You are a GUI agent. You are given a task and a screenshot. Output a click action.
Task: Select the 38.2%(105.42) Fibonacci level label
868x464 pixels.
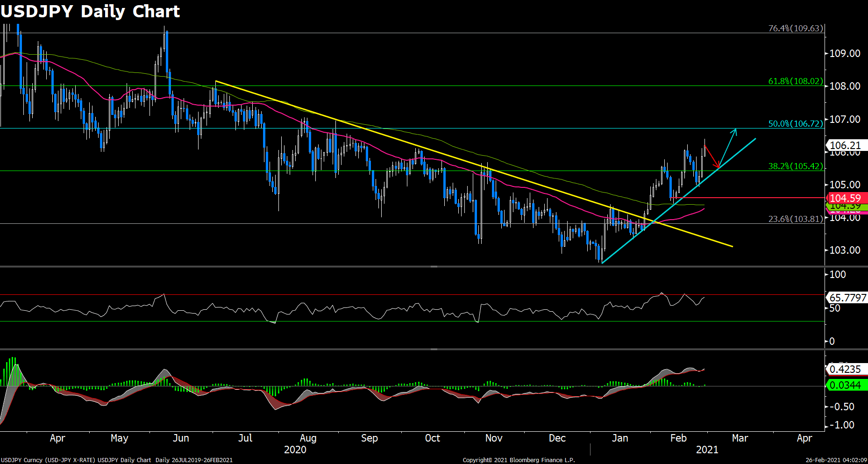(796, 166)
